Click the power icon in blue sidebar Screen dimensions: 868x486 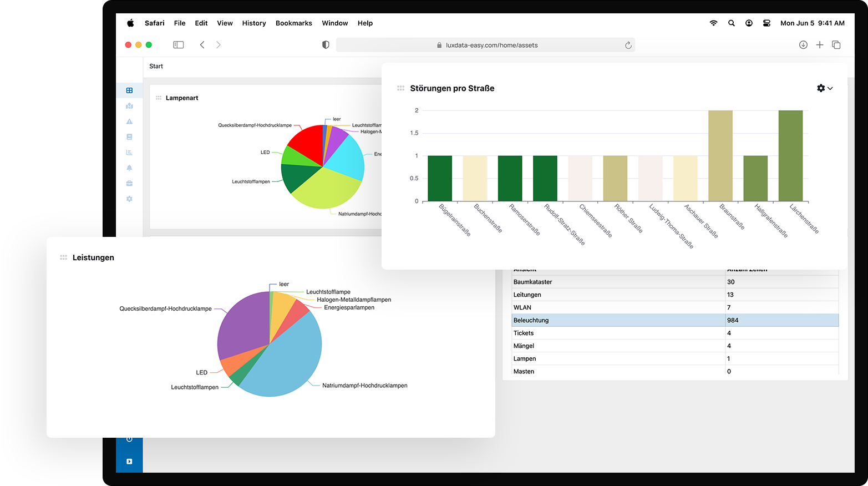pos(129,439)
